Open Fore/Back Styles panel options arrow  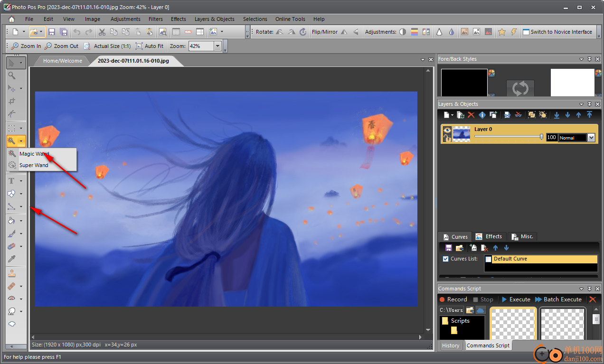pos(581,59)
